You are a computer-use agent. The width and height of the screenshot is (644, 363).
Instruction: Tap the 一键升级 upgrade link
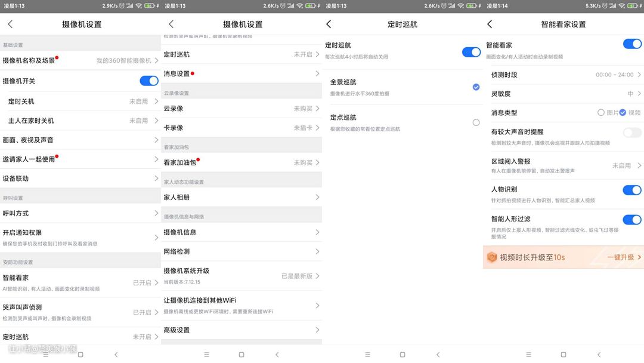click(623, 257)
